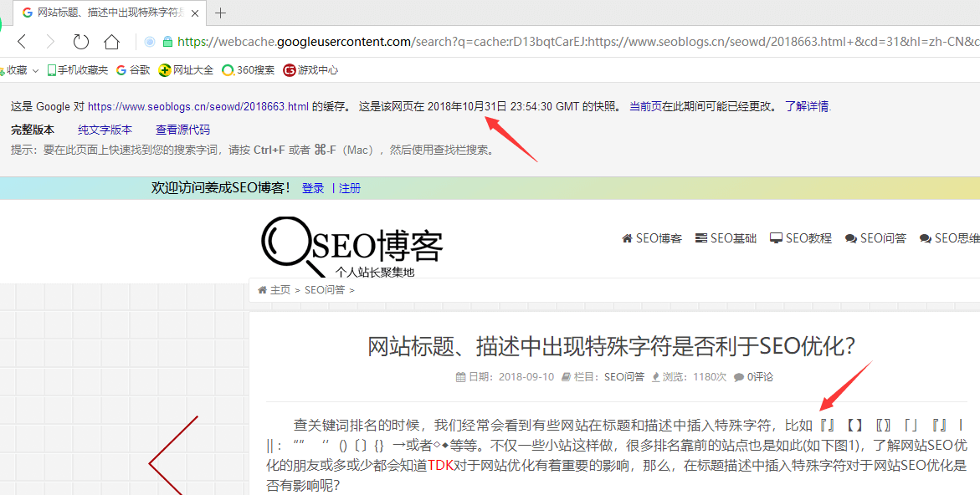This screenshot has height=495, width=980.
Task: Click the 注册 register link
Action: (350, 188)
